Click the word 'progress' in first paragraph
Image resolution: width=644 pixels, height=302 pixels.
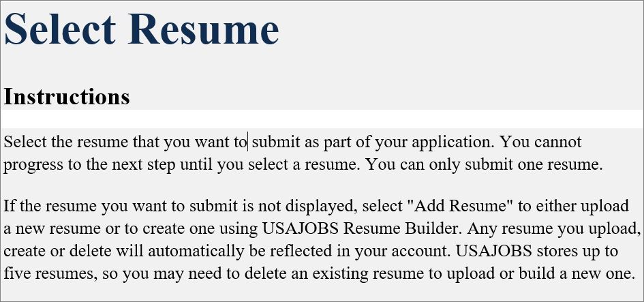click(31, 165)
